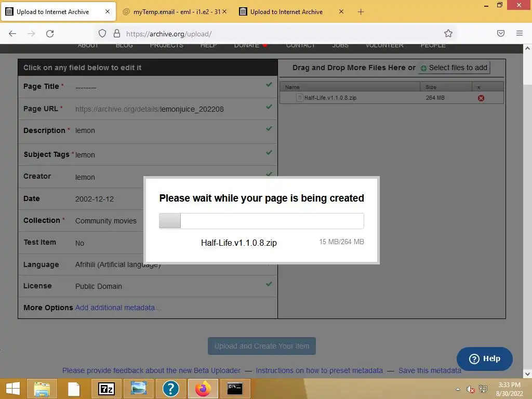Open the help question mark taskbar icon
532x399 pixels.
(170, 389)
